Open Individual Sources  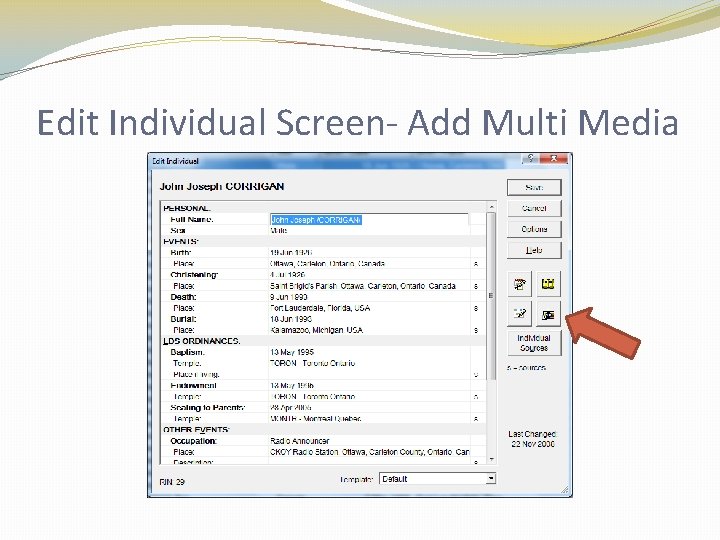[x=534, y=343]
